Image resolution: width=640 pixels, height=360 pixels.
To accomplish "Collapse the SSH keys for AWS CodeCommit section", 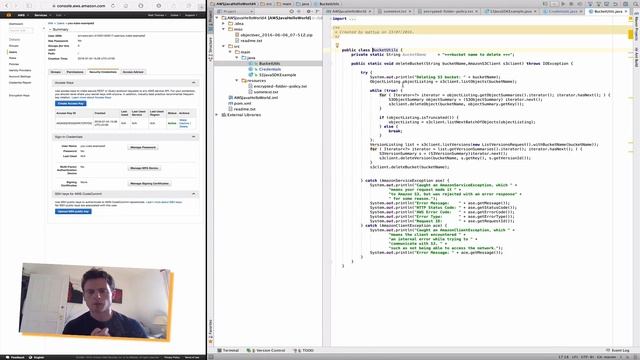I will pyautogui.click(x=193, y=194).
